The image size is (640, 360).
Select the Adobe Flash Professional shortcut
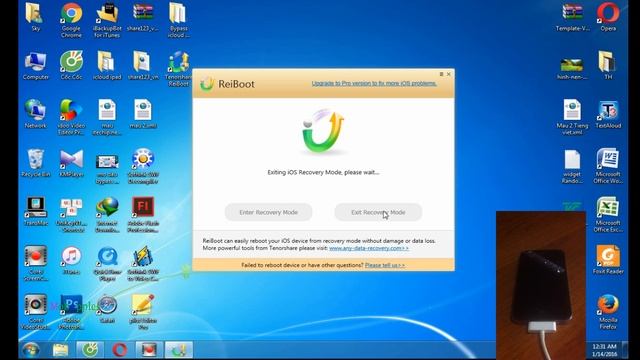click(143, 215)
